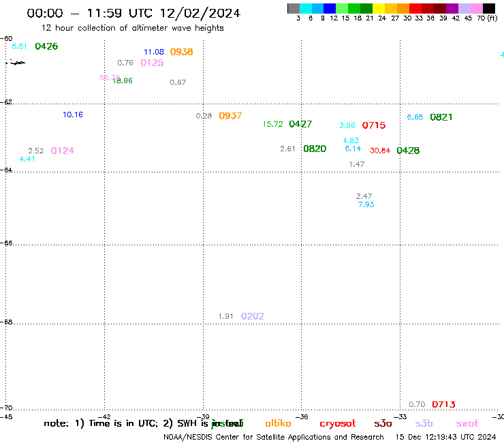Click the gray value 2.61
Viewport: 504px width, 443px height.
pyautogui.click(x=287, y=149)
